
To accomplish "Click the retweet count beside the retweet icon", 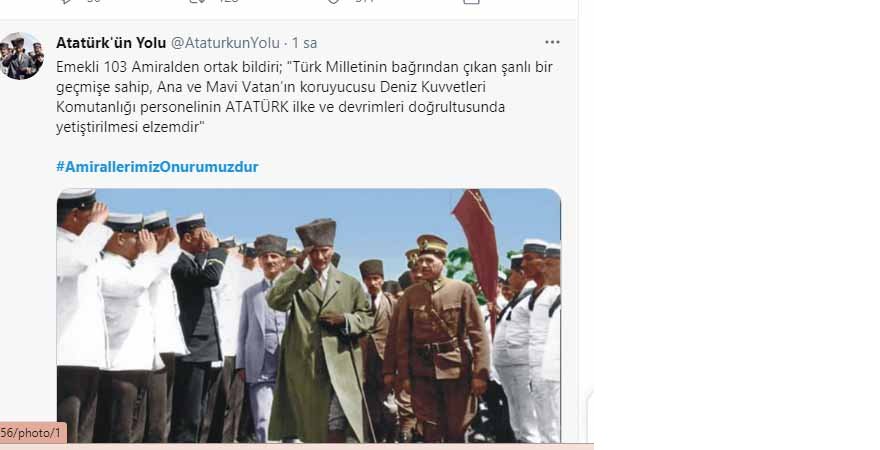I will click(x=228, y=2).
